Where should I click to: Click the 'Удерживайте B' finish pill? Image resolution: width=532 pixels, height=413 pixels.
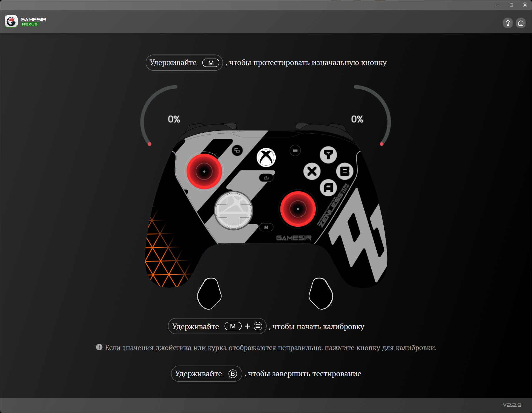tap(207, 374)
